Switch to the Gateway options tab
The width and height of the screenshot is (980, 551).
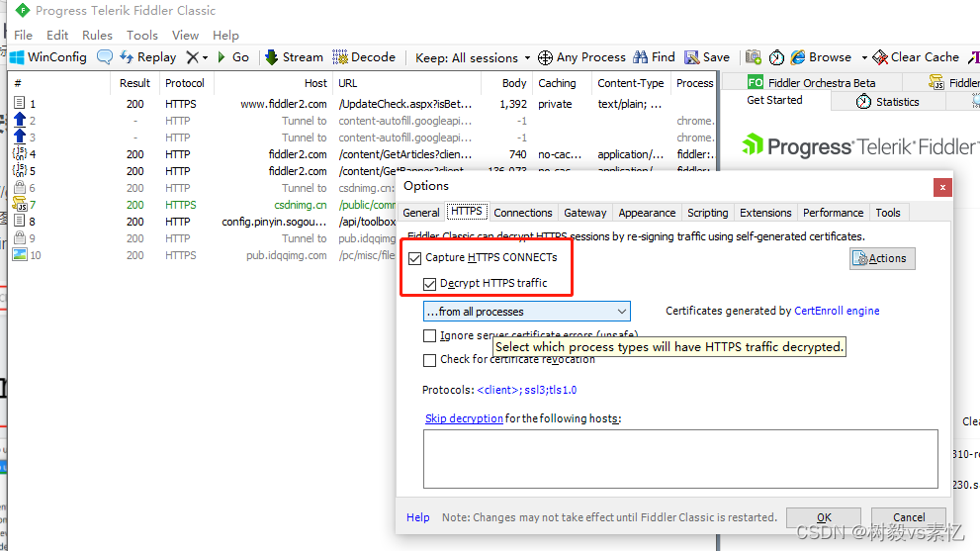tap(585, 213)
